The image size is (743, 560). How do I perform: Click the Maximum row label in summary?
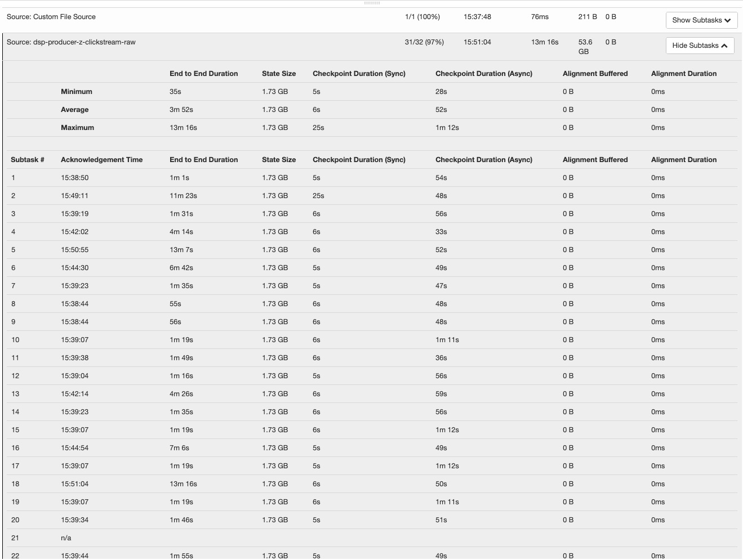[x=77, y=128]
